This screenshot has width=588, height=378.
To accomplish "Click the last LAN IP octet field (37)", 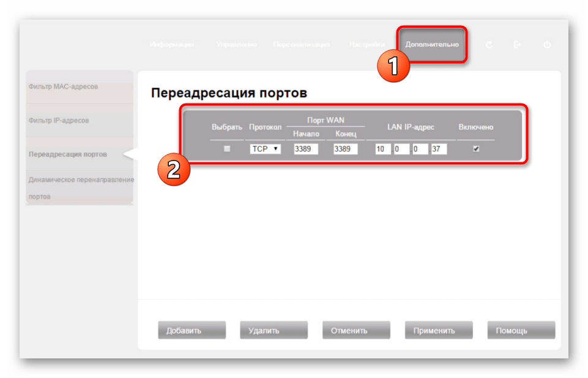I will tap(439, 149).
